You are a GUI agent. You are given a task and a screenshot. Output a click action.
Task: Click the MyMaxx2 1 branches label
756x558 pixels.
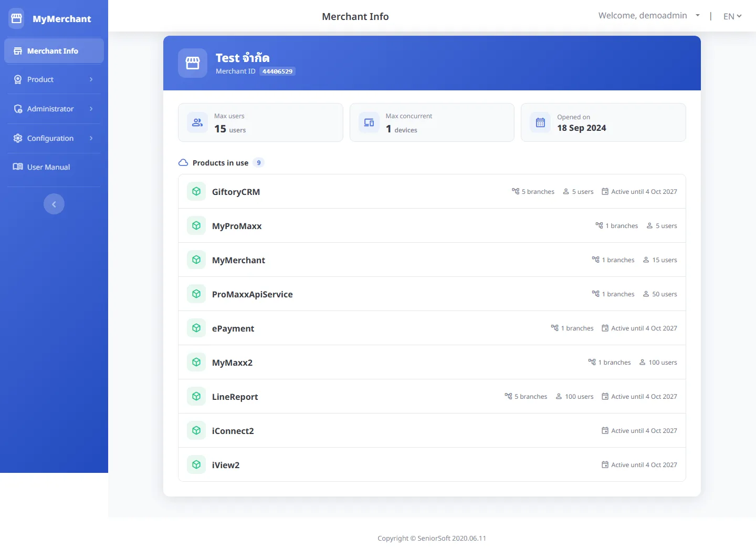(609, 363)
